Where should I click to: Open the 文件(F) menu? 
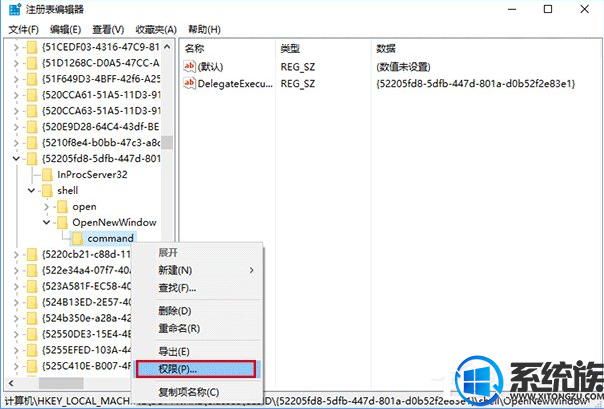[x=24, y=30]
